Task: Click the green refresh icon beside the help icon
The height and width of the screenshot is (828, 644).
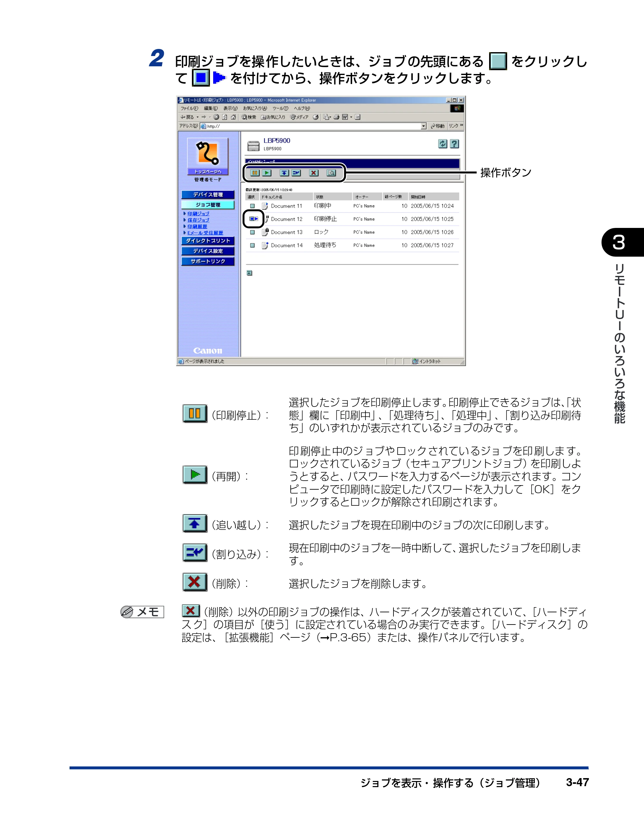Action: (443, 144)
